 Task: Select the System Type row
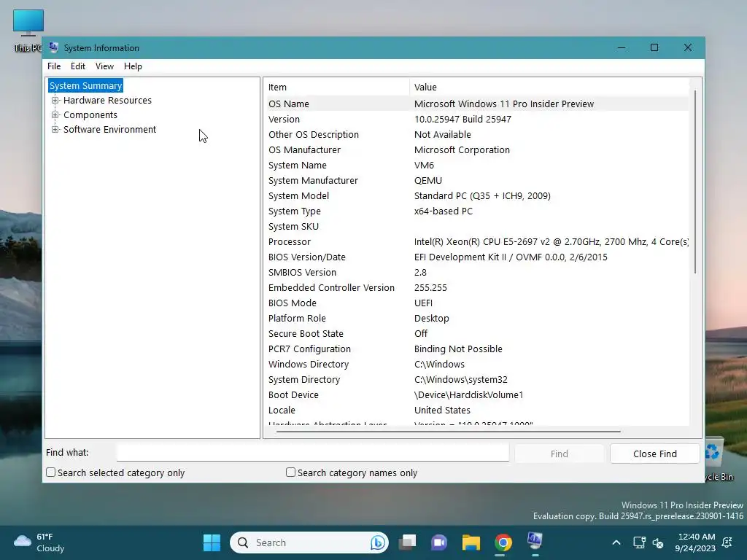coord(477,211)
